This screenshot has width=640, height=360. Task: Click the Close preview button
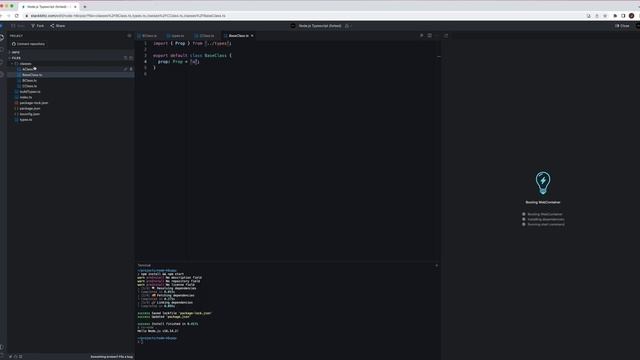point(622,26)
